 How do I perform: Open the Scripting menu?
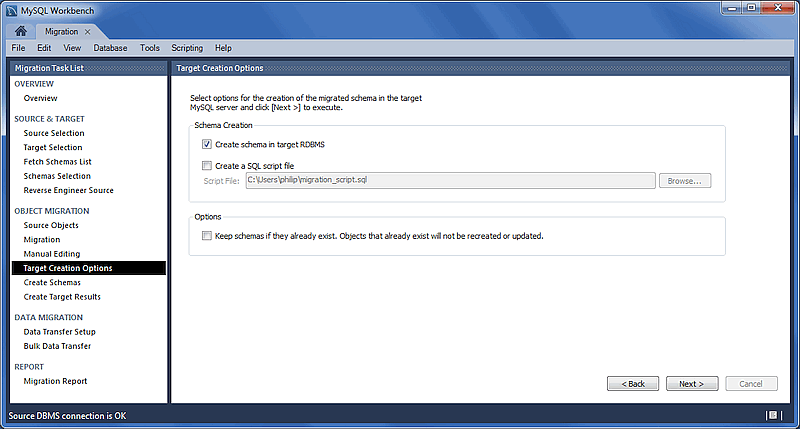pos(187,48)
